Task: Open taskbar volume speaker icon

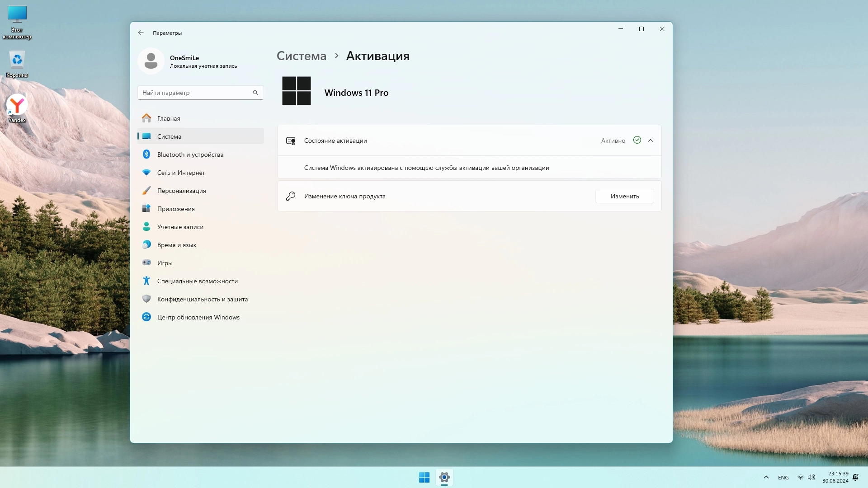Action: (811, 477)
